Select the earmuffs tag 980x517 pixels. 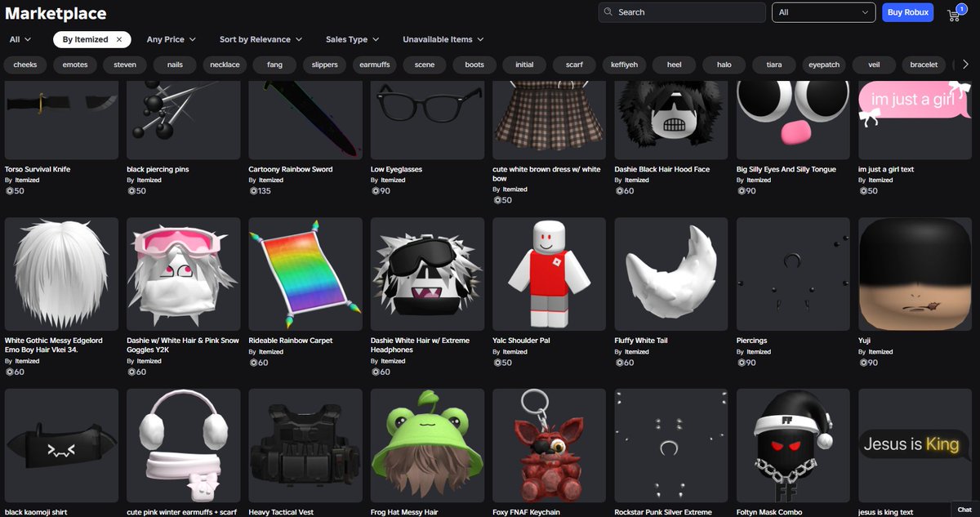[374, 65]
